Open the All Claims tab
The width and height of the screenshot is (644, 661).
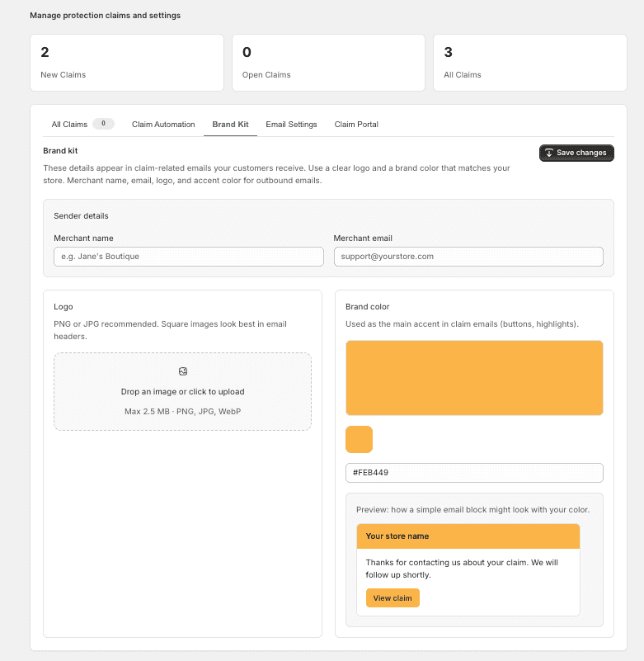(x=69, y=125)
